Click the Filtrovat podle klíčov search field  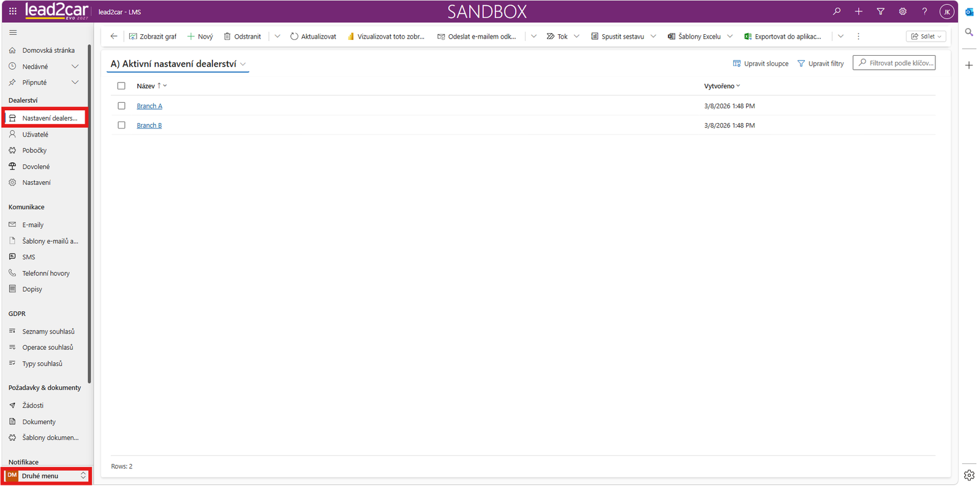tap(894, 62)
